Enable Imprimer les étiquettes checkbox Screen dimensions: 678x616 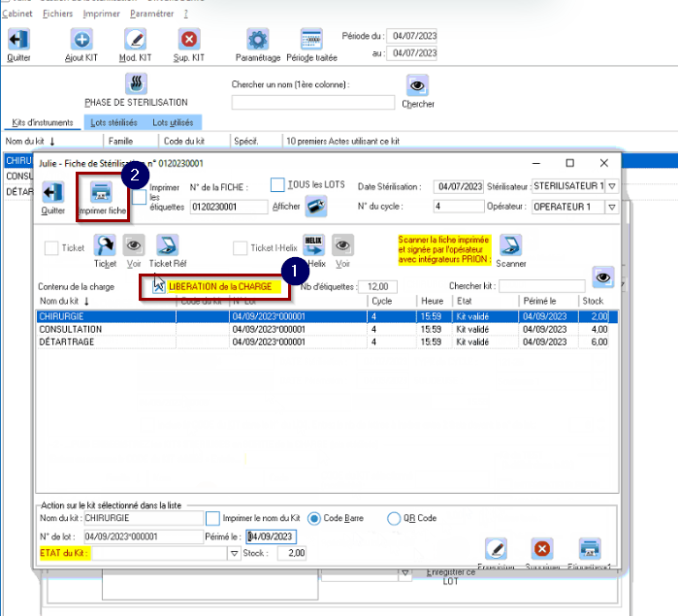tap(140, 197)
